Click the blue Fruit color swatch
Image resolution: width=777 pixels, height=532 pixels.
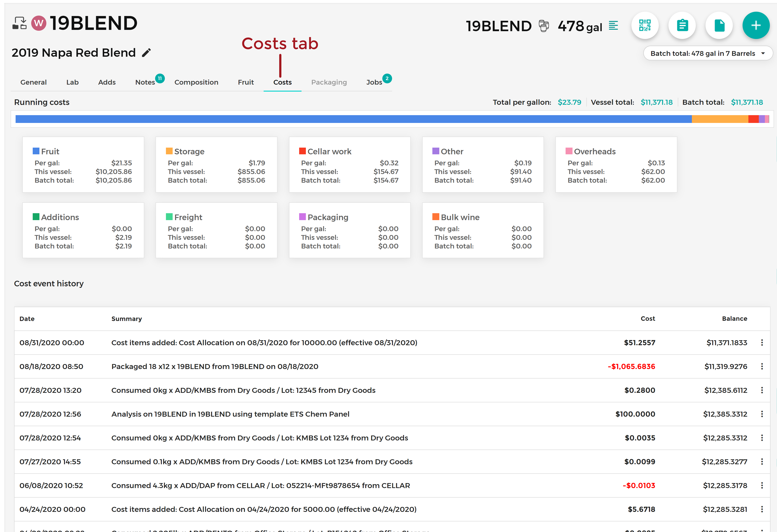(x=36, y=151)
